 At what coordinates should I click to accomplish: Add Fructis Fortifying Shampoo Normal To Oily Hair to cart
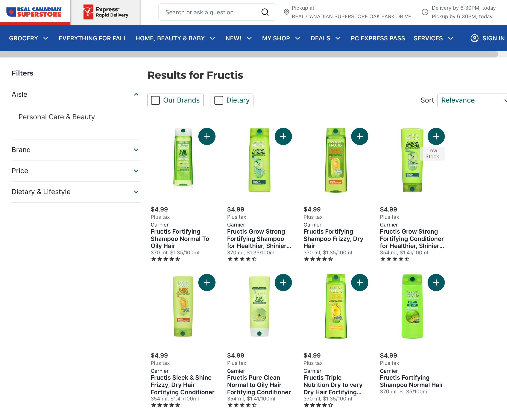click(x=207, y=136)
